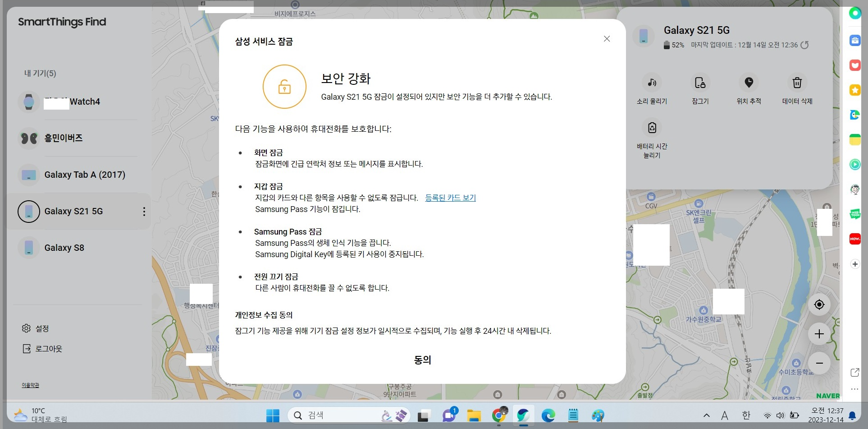The image size is (868, 429).
Task: Open Microsoft Edge from taskbar
Action: [x=548, y=415]
